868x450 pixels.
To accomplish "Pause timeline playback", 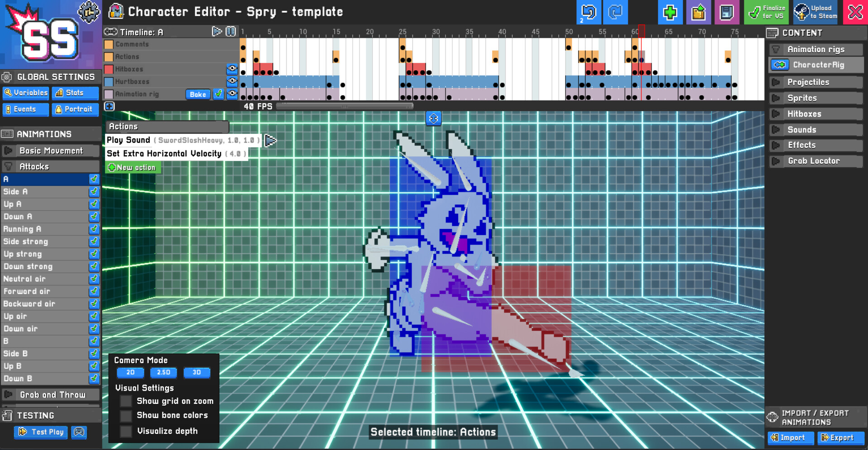I will [231, 32].
